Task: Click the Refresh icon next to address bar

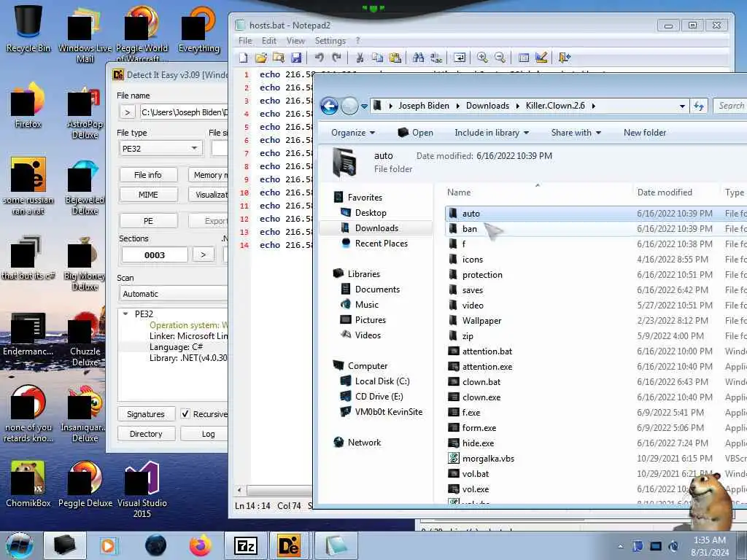Action: 699,106
